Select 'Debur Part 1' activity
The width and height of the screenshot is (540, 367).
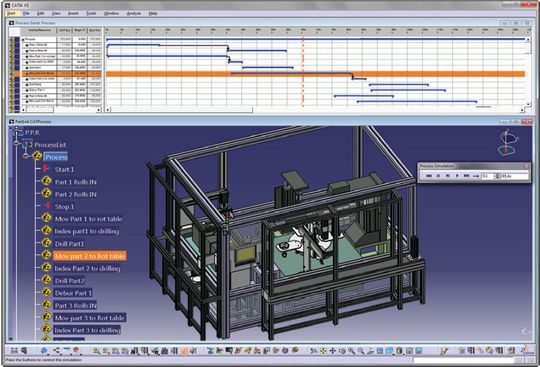[73, 293]
